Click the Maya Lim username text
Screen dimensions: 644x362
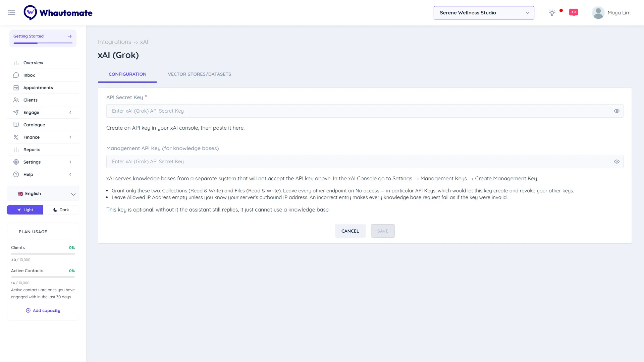click(619, 13)
